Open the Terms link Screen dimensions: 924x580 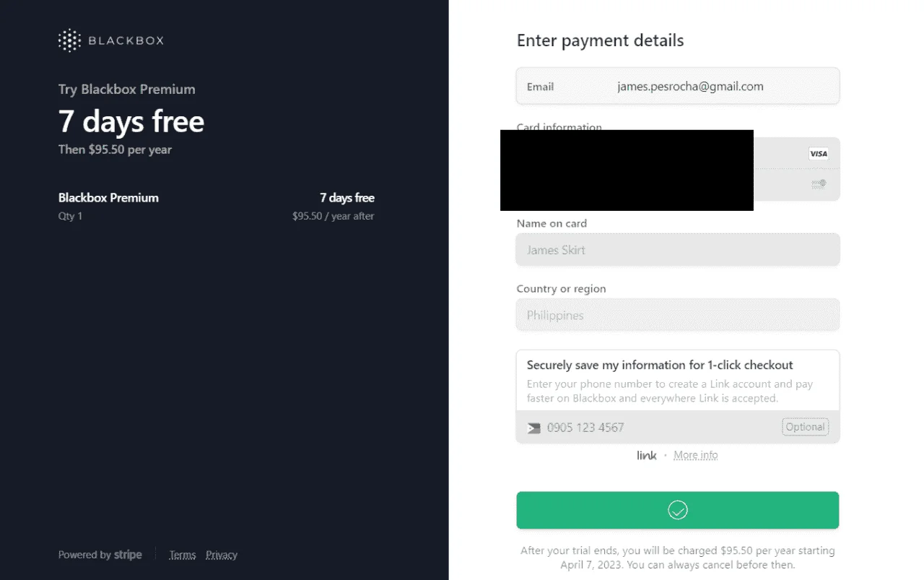(183, 555)
